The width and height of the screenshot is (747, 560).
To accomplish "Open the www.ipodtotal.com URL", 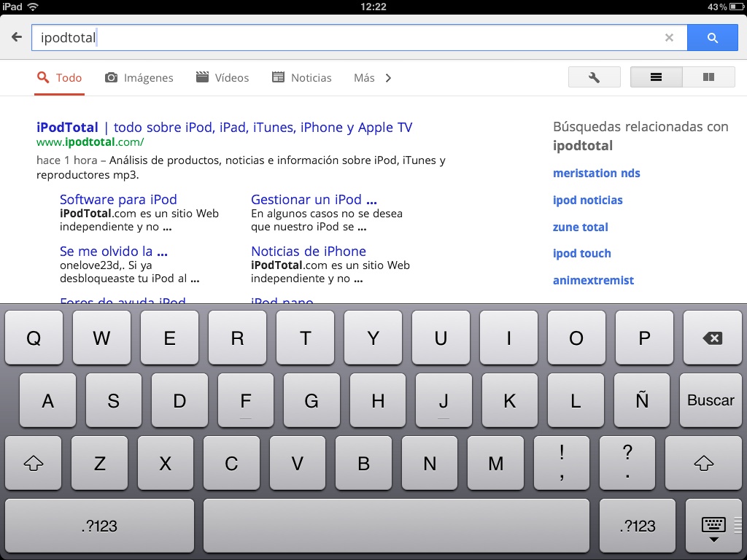I will click(x=90, y=142).
